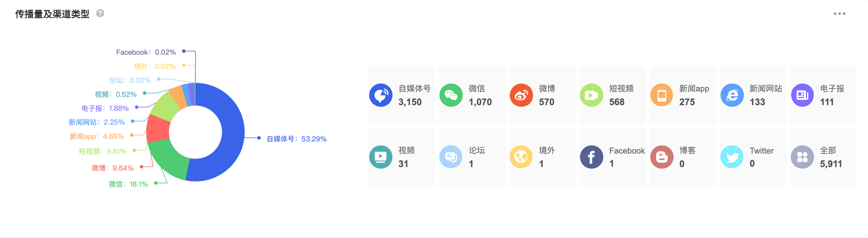868x238 pixels.
Task: Select the 全部 all-channels grid icon
Action: (x=802, y=157)
